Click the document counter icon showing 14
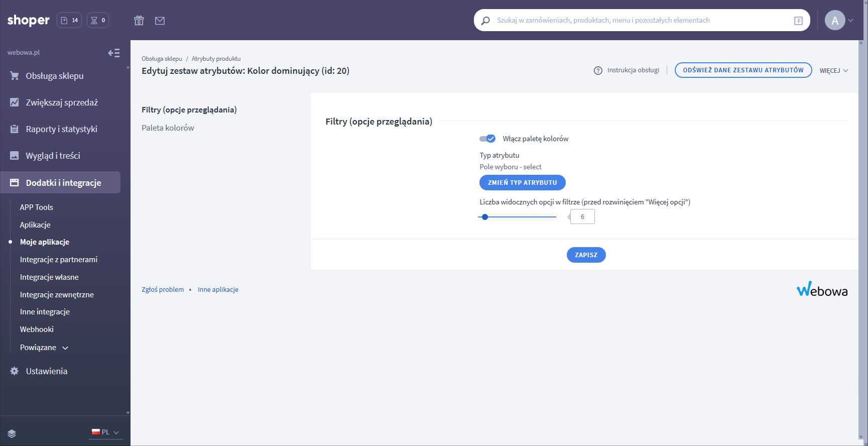 (69, 20)
